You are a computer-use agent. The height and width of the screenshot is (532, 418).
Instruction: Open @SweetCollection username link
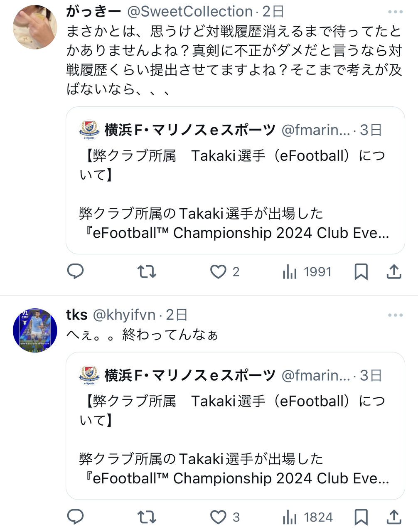190,12
